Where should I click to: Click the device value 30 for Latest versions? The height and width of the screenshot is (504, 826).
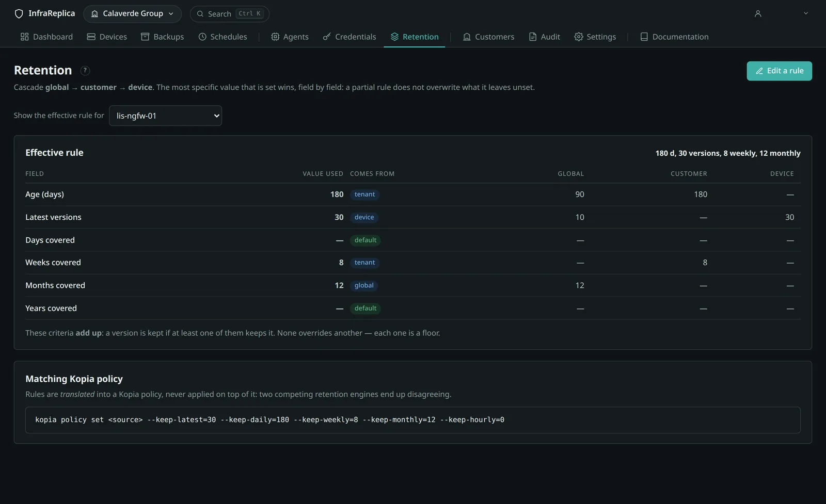click(789, 217)
